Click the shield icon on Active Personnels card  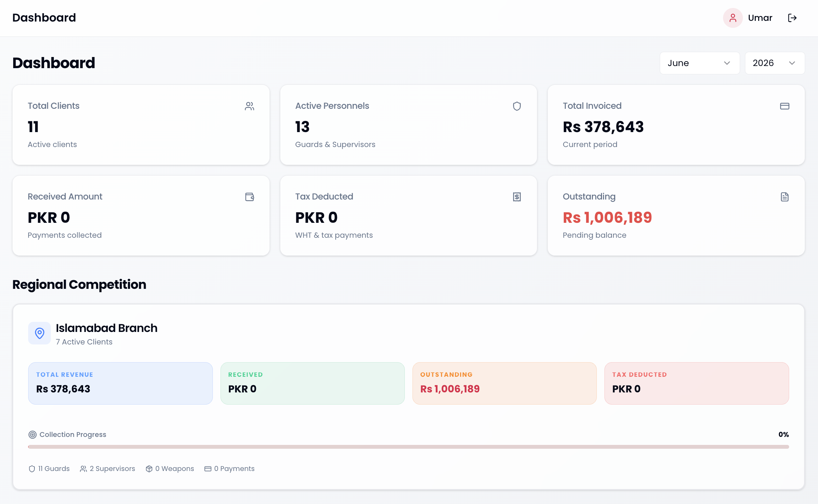[x=517, y=106]
